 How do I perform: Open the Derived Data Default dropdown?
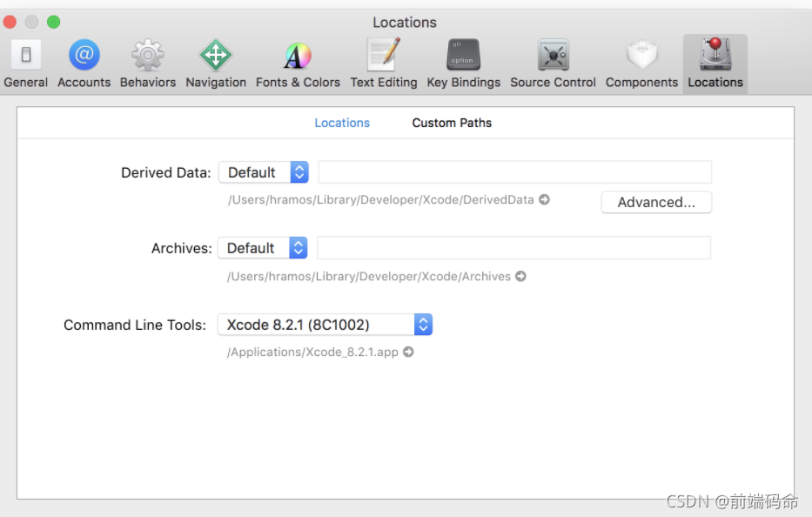click(264, 172)
